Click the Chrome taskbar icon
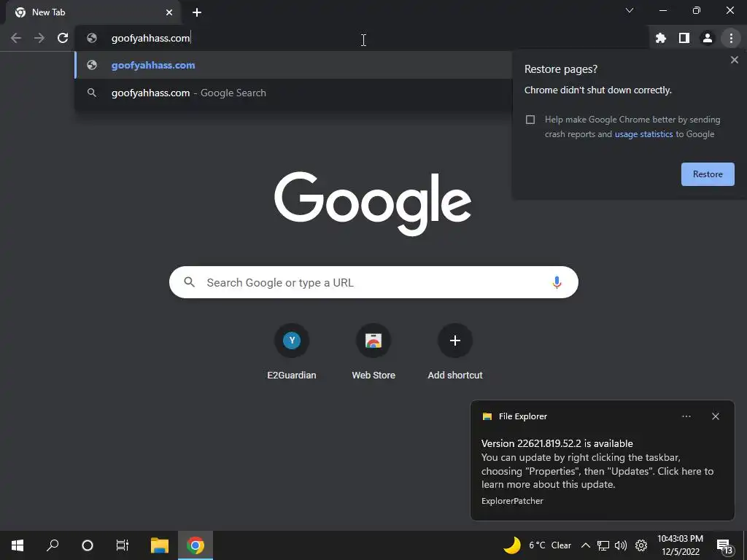Screen dimensions: 747x560 pos(196,545)
